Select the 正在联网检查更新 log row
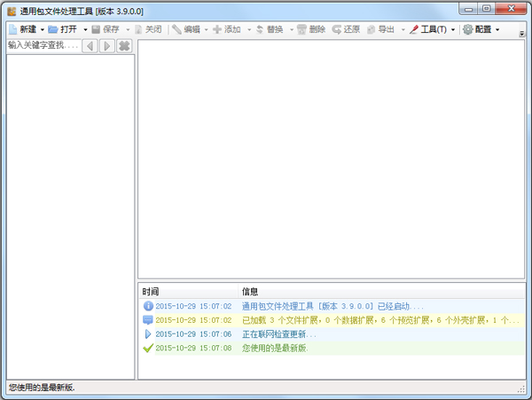This screenshot has width=532, height=400. pos(278,334)
